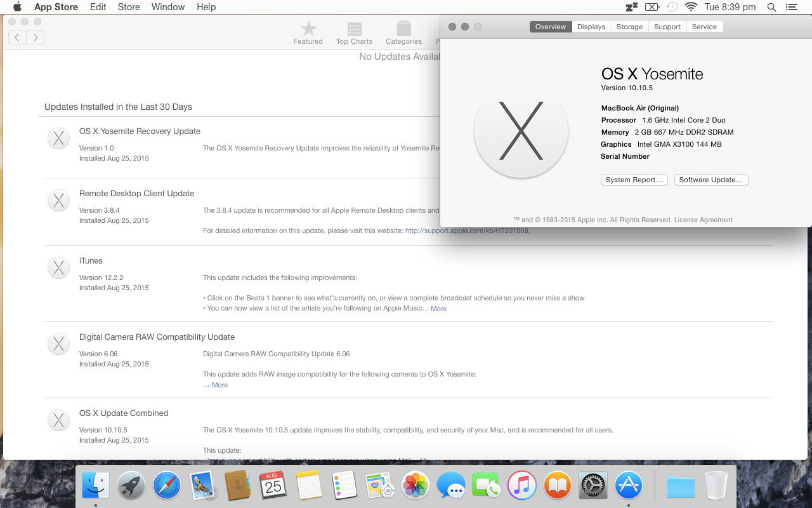
Task: Open the Window menu
Action: (x=168, y=7)
